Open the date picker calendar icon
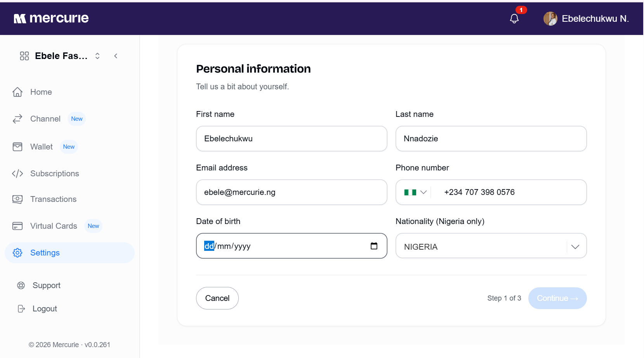Screen dimensions: 644x358 374,246
